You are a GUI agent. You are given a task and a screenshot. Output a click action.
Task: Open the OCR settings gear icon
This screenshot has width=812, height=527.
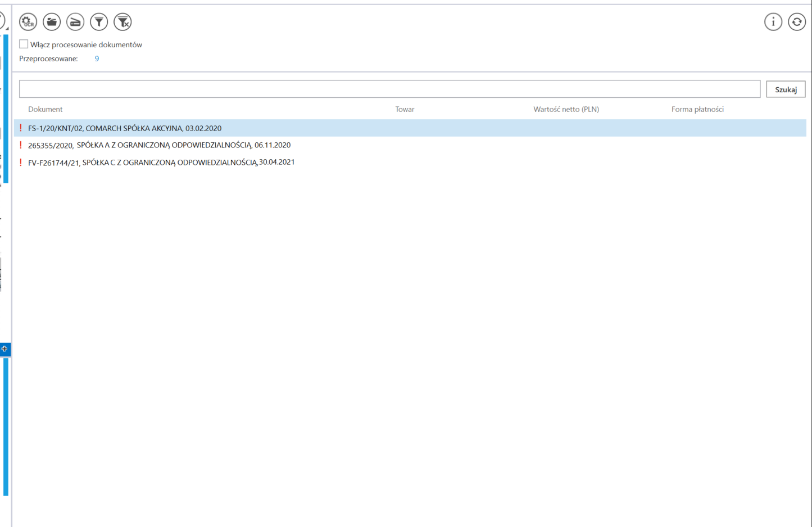coord(28,22)
